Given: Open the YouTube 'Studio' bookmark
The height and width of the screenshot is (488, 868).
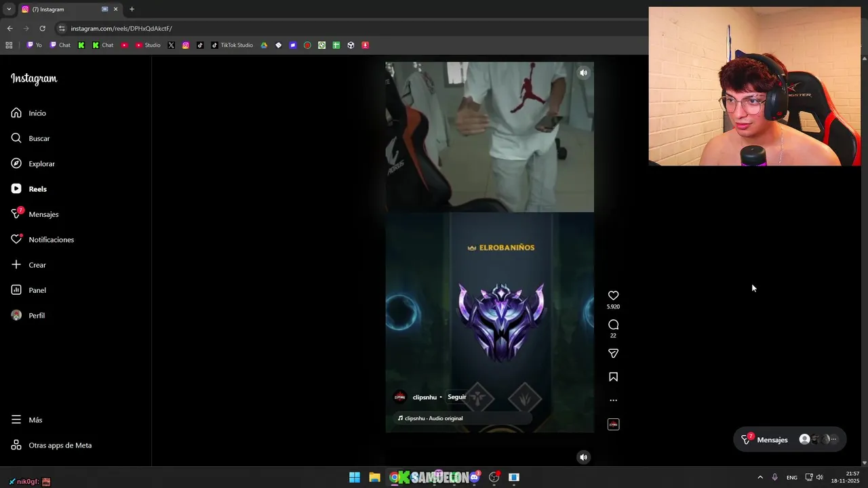Looking at the screenshot, I should (148, 45).
